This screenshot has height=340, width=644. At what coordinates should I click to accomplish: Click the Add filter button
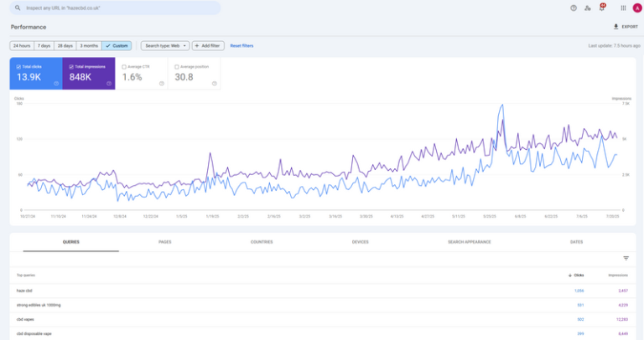tap(208, 45)
